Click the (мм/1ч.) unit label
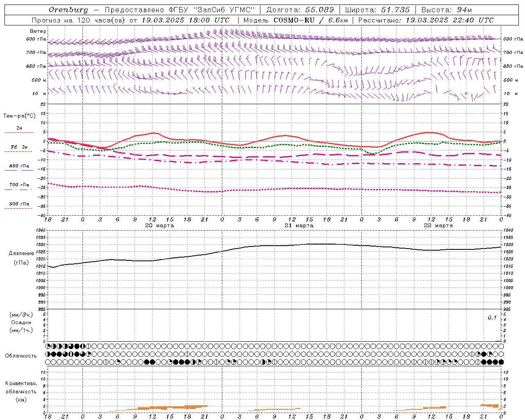The height and width of the screenshot is (420, 525). (x=21, y=330)
